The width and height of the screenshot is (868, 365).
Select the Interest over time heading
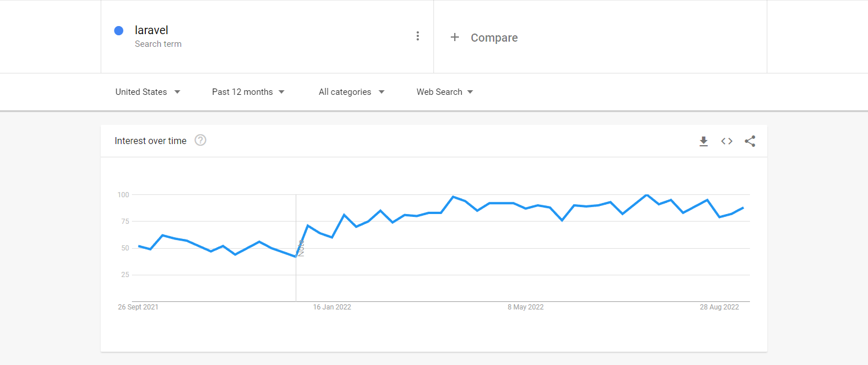pos(150,141)
